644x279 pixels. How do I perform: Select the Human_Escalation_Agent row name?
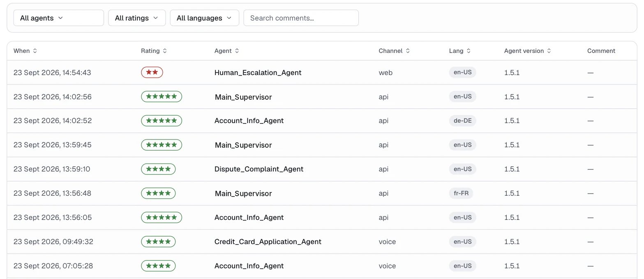point(258,73)
